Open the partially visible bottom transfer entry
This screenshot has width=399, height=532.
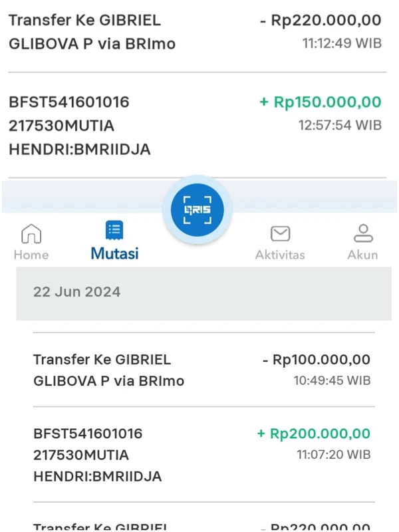[x=102, y=525]
